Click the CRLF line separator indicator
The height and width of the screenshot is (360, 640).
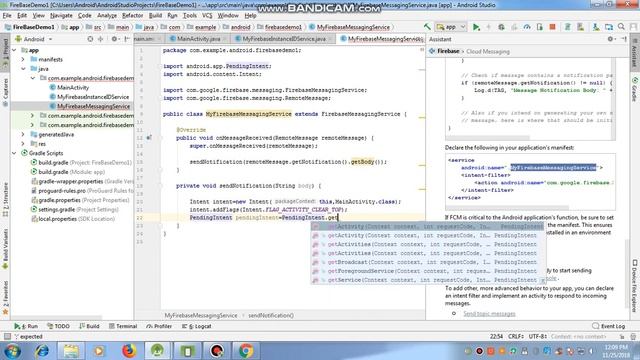(x=516, y=336)
